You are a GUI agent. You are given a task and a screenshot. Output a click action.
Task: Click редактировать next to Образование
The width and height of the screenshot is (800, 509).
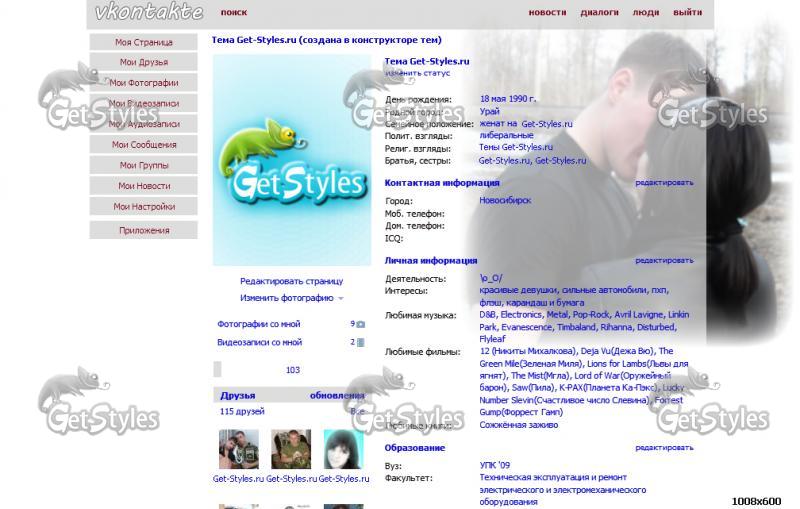[664, 447]
